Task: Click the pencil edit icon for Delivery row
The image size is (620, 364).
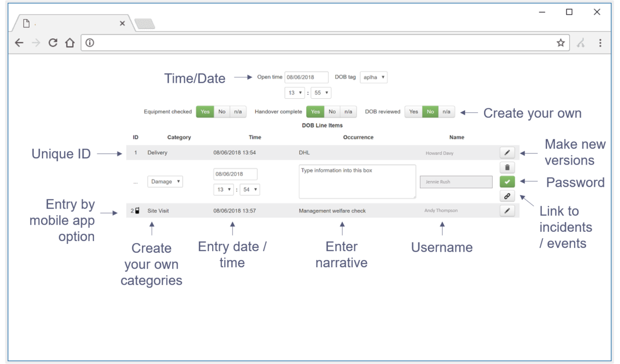Action: pyautogui.click(x=507, y=153)
